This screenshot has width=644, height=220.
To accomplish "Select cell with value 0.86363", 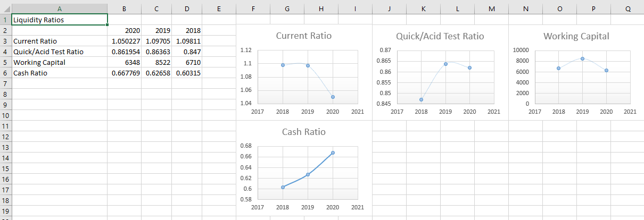I will point(156,52).
